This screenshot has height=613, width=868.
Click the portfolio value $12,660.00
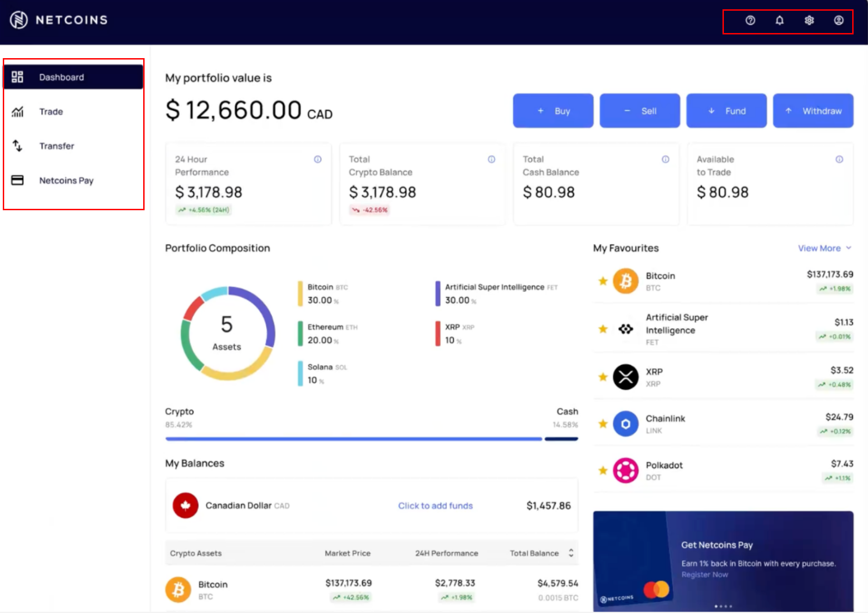(249, 110)
